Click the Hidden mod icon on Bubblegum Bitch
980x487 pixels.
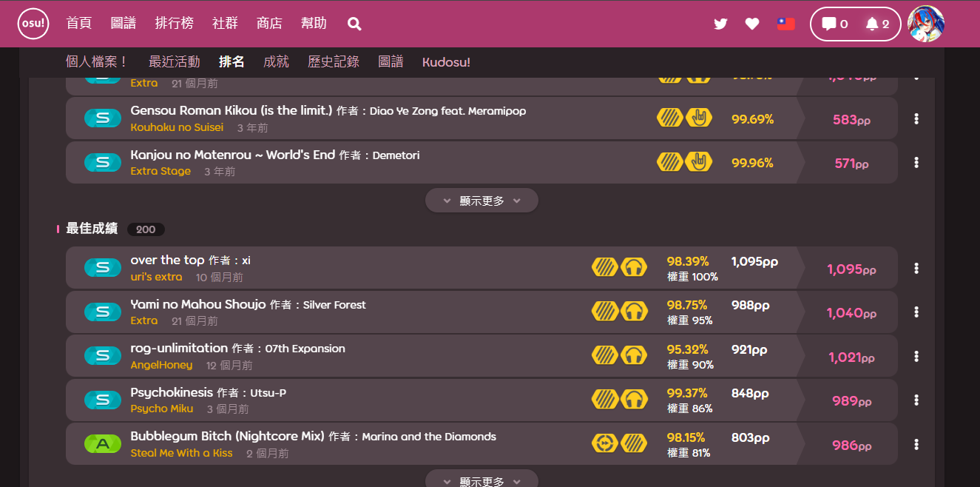[634, 443]
